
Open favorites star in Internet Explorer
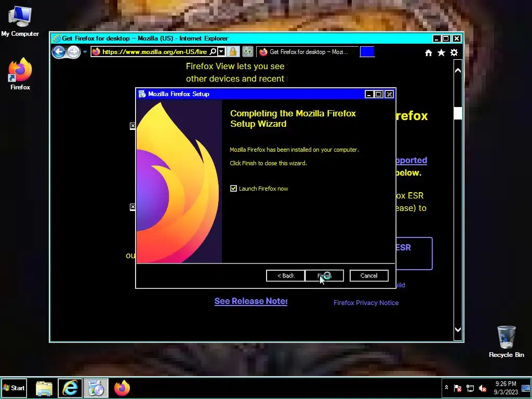[x=441, y=52]
